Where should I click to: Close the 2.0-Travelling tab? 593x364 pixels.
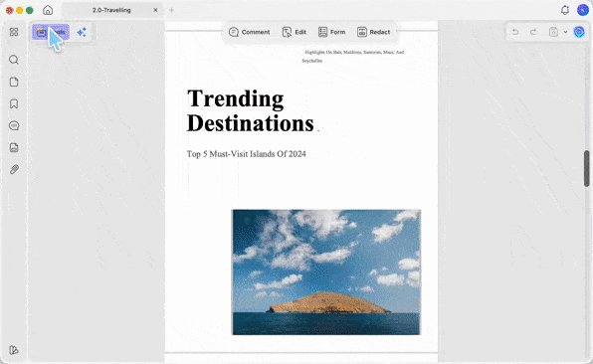coord(155,10)
